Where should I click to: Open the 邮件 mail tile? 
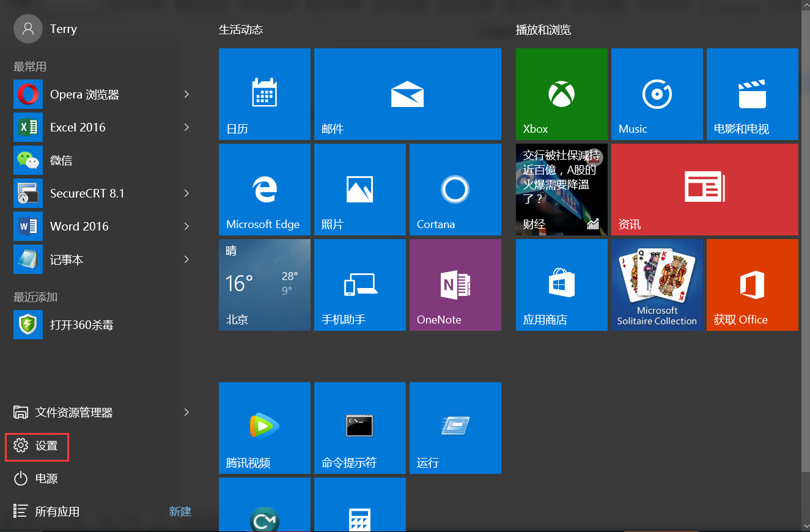(x=407, y=94)
